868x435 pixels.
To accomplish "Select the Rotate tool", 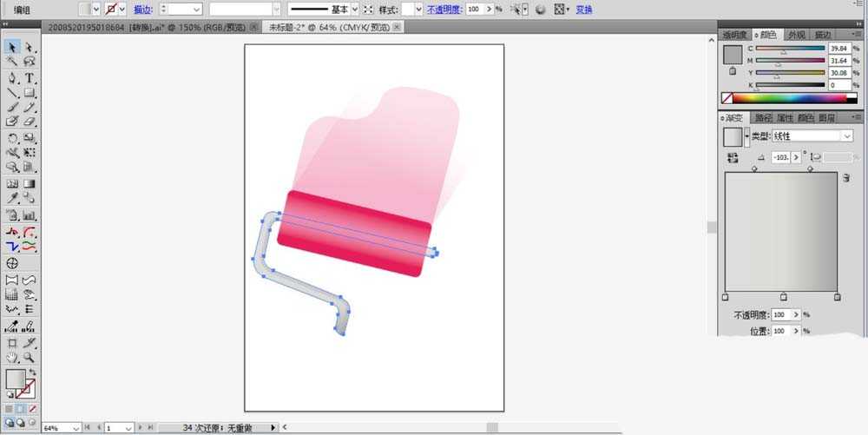I will point(12,138).
